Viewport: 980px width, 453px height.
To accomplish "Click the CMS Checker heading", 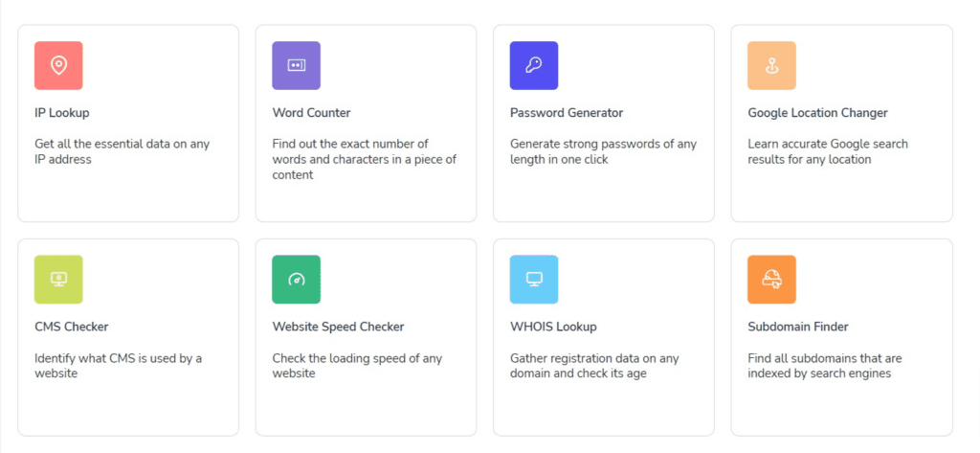I will pos(72,328).
